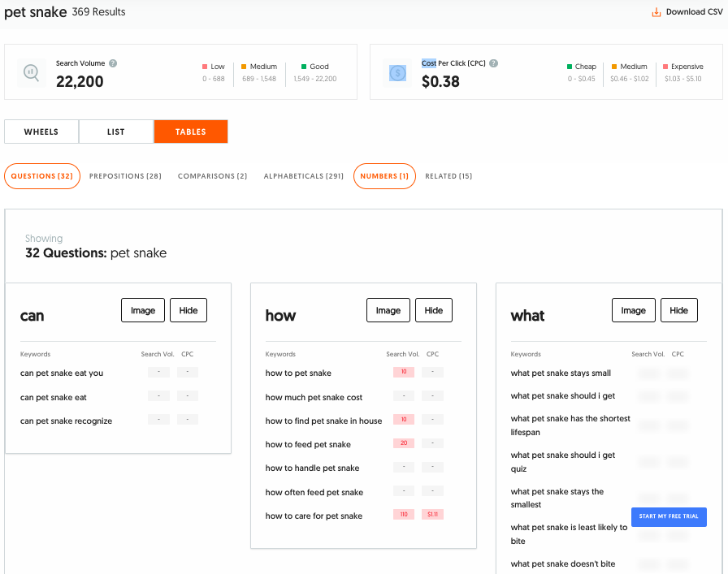Click keyword 'how to care for pet snake'
Screen dimensions: 728x574
314,516
